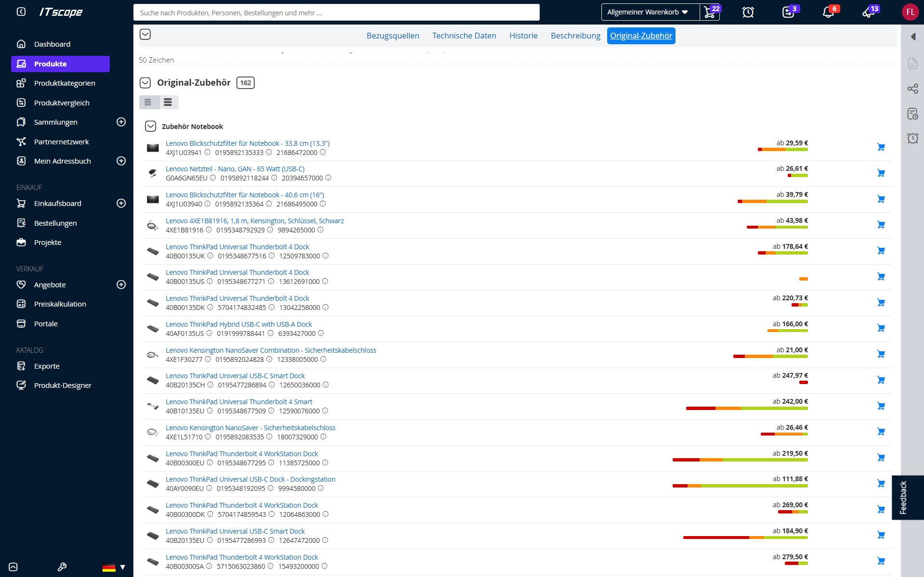
Task: Add new Sammlungen with plus icon
Action: 121,122
